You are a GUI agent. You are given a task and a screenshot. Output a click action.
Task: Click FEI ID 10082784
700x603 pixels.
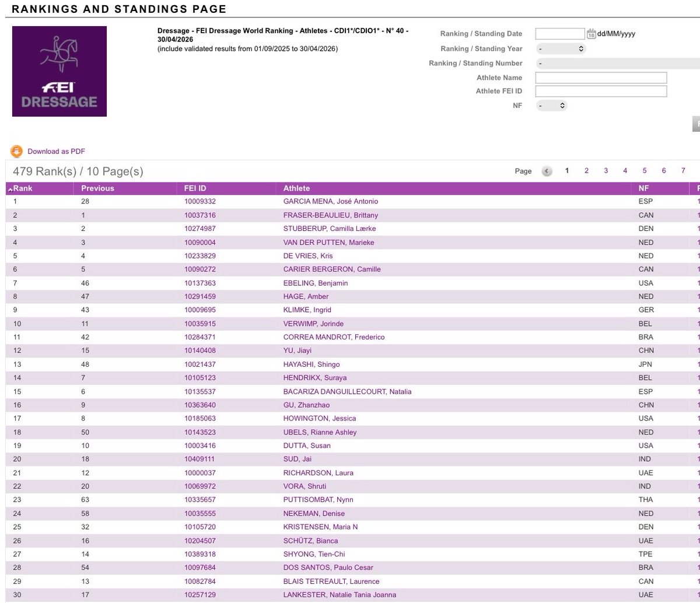coord(200,581)
